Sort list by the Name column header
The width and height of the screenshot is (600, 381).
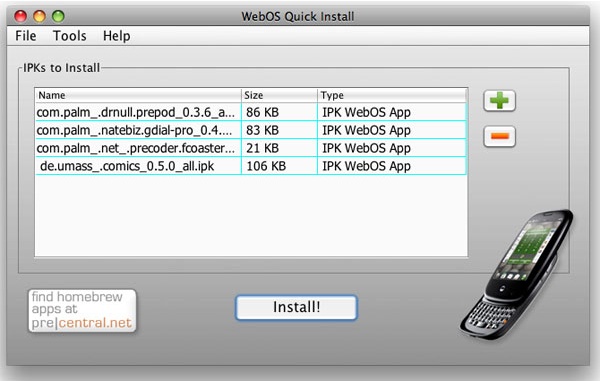click(138, 95)
